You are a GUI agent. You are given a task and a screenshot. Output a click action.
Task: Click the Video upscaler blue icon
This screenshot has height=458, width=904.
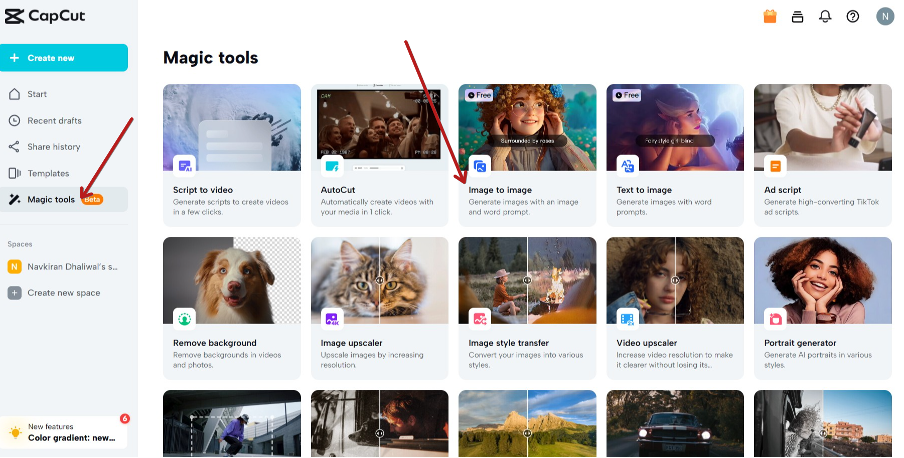627,319
